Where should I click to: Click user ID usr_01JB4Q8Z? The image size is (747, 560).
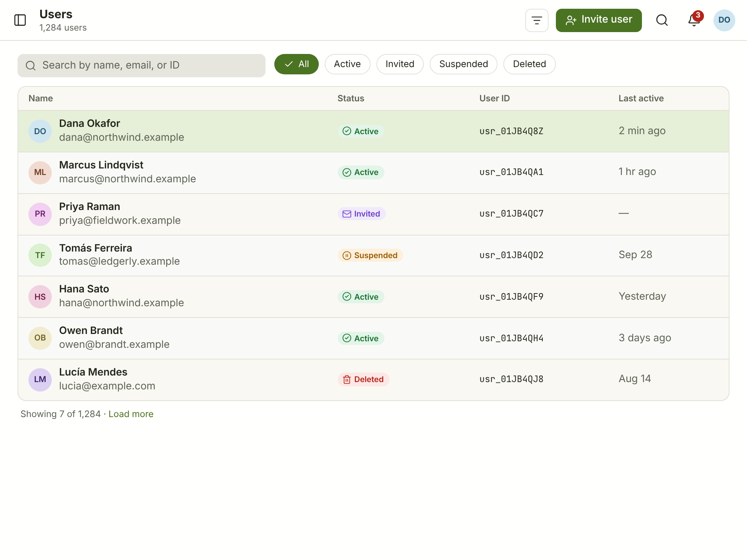511,131
